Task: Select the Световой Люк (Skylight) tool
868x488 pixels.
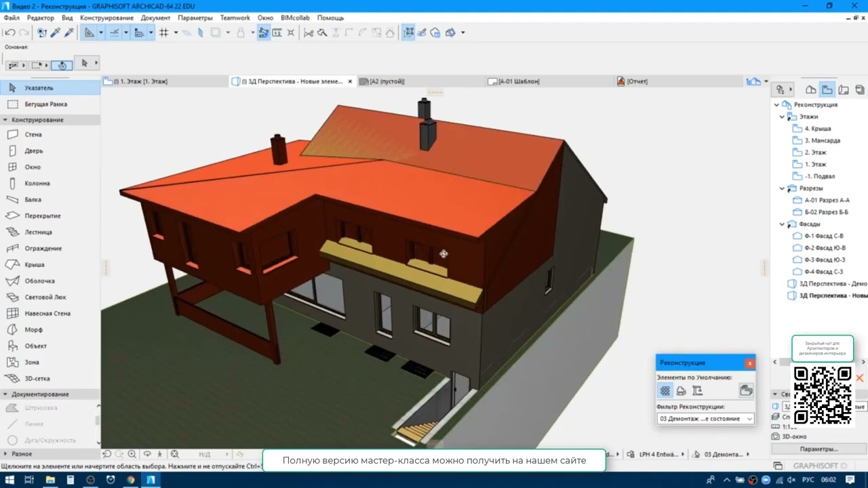Action: 50,297
